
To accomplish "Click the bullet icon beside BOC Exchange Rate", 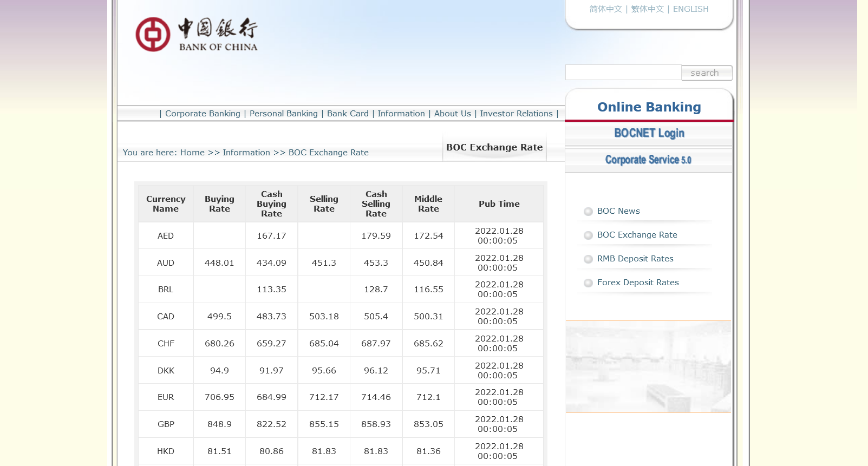I will coord(588,235).
